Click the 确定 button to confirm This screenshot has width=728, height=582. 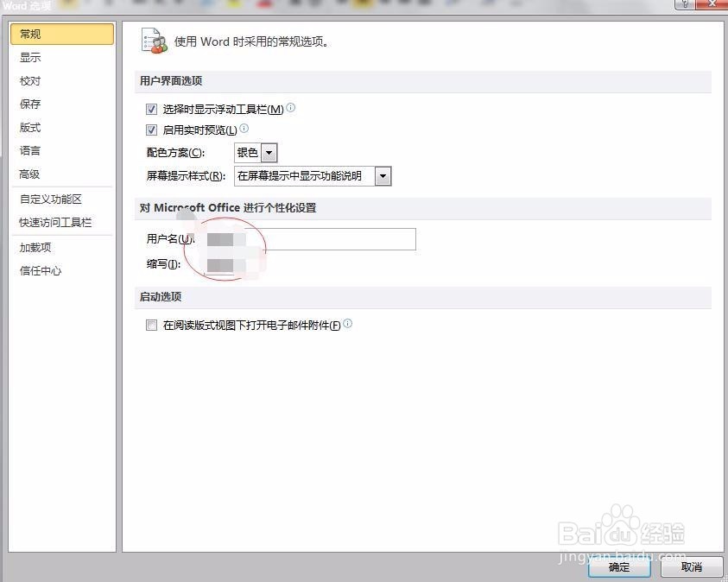click(617, 567)
